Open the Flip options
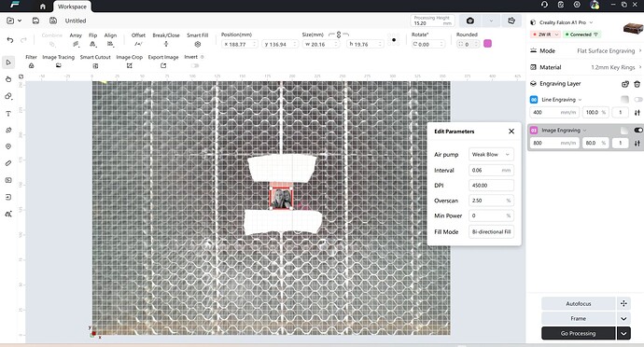Image resolution: width=644 pixels, height=347 pixels. click(x=92, y=40)
